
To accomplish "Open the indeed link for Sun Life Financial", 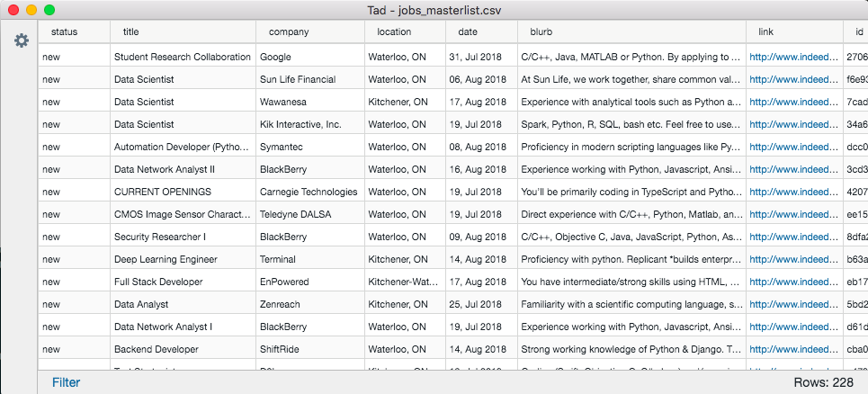I will click(x=794, y=79).
